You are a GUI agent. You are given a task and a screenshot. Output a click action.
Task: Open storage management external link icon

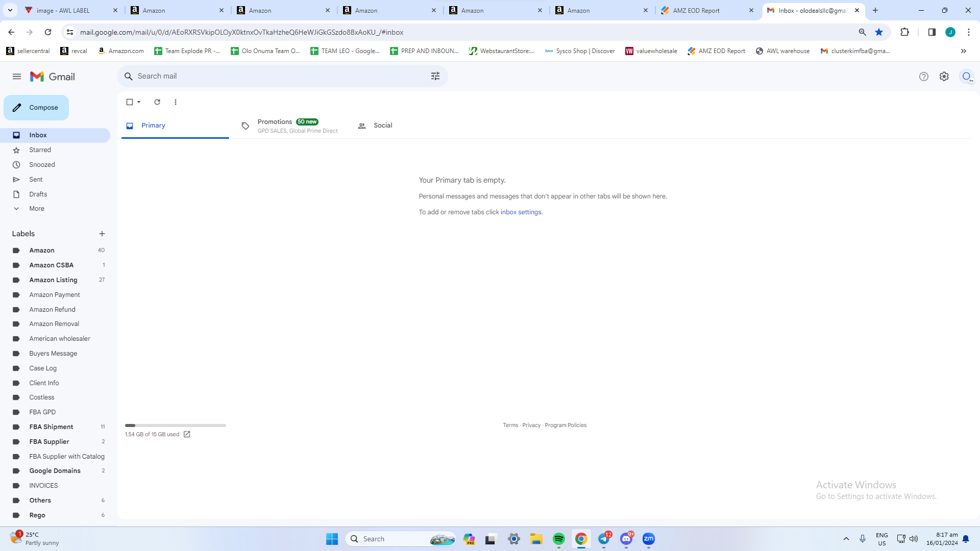187,434
